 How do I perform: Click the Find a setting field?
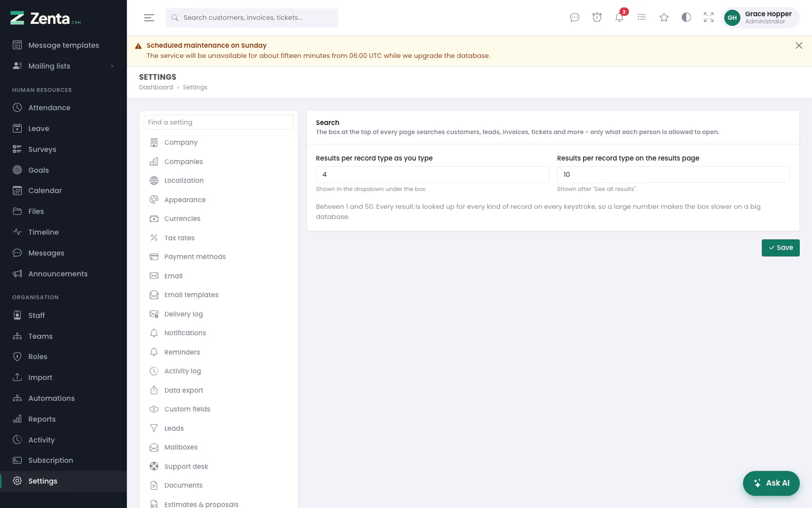pyautogui.click(x=219, y=122)
